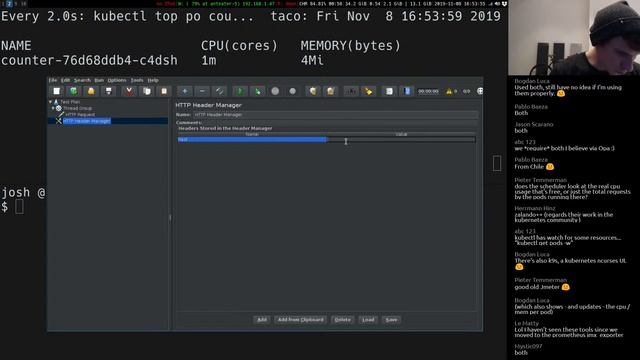
Task: Click Add from Clipboard button
Action: click(x=300, y=320)
